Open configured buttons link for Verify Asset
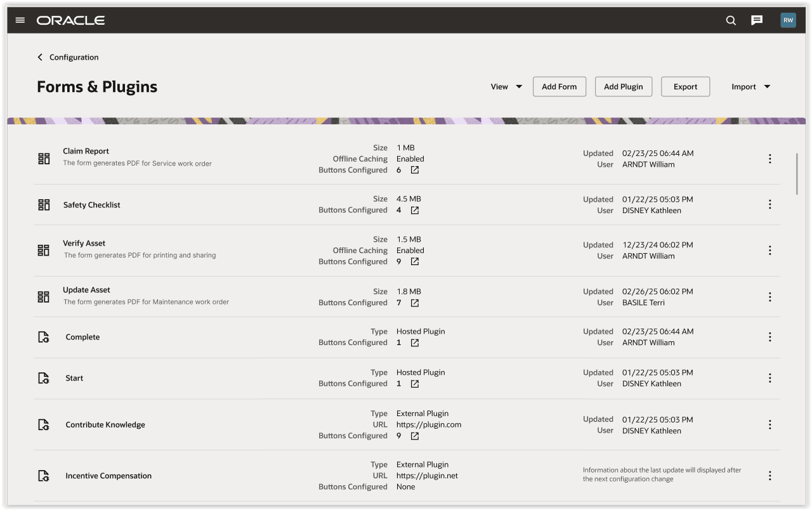Viewport: 812px width, 510px height. [x=414, y=261]
